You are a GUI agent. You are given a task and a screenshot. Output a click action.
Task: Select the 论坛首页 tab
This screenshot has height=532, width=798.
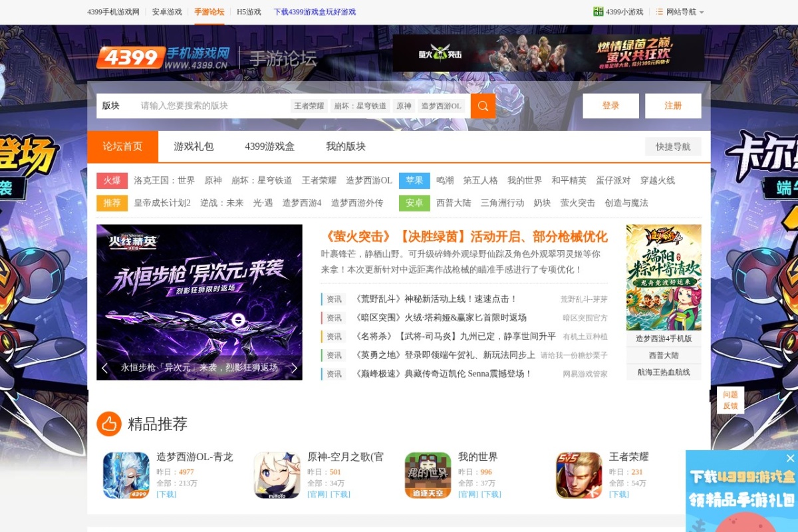click(x=122, y=146)
